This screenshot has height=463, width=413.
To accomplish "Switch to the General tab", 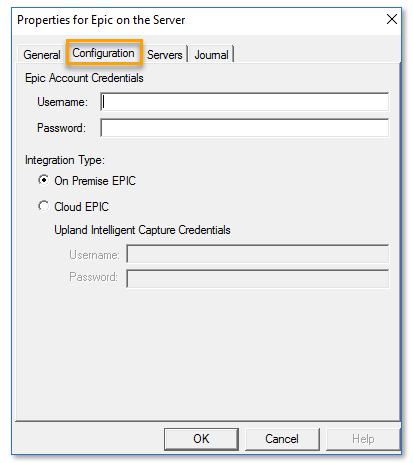I will [42, 54].
